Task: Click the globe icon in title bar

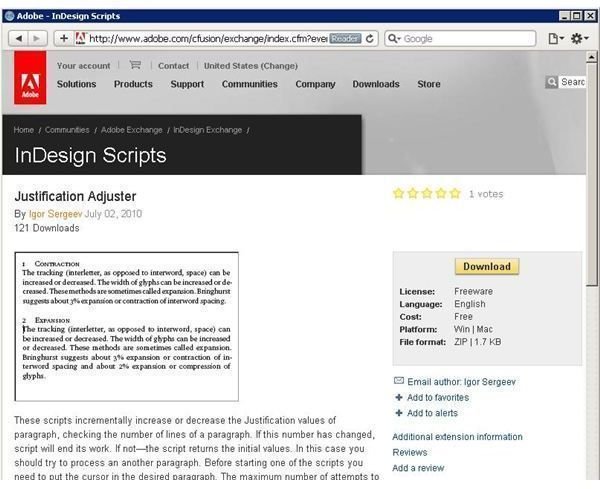Action: coord(9,16)
